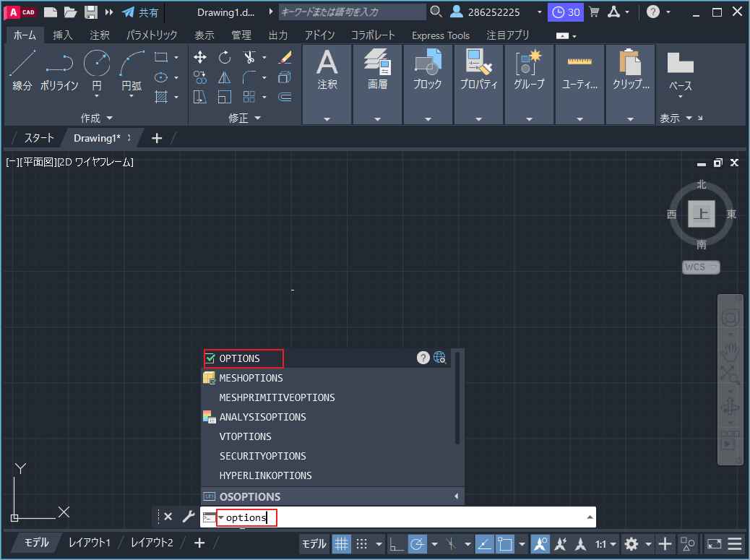
Task: Select OPTIONS from the command suggestion list
Action: pos(243,358)
